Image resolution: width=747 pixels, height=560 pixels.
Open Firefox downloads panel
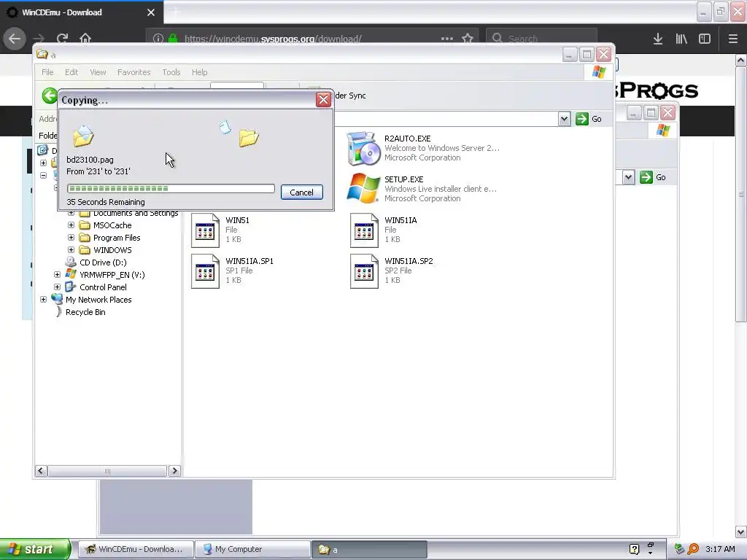(x=658, y=39)
